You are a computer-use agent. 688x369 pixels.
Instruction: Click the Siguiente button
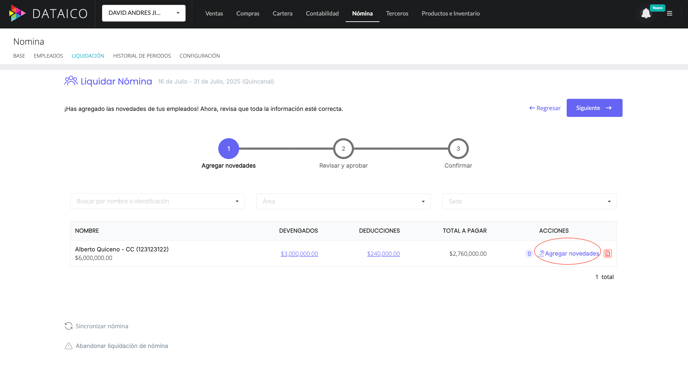(x=594, y=108)
